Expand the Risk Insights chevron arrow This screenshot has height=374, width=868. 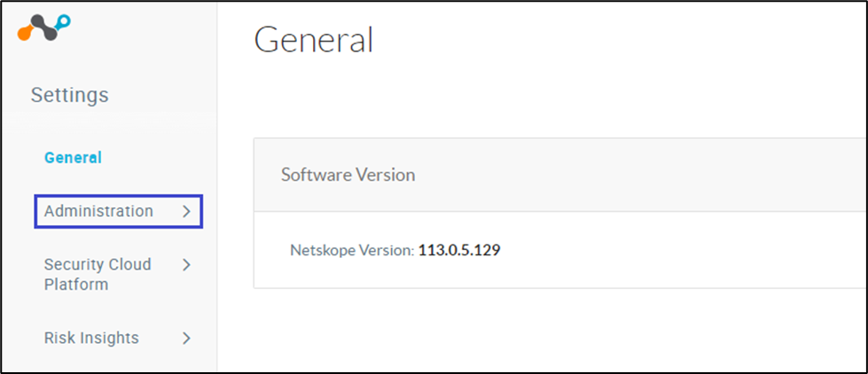(186, 338)
